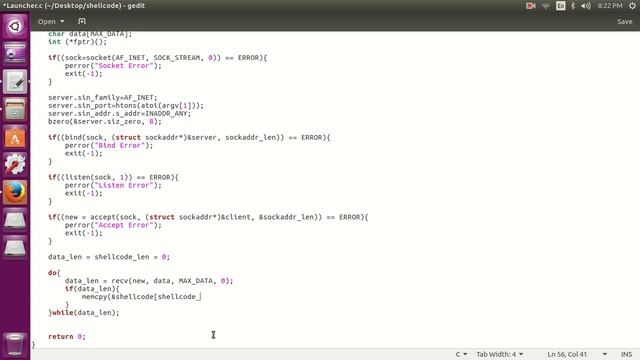The height and width of the screenshot is (360, 640).
Task: Click the 'server.sin_family=AF_INET;' line
Action: (x=102, y=98)
